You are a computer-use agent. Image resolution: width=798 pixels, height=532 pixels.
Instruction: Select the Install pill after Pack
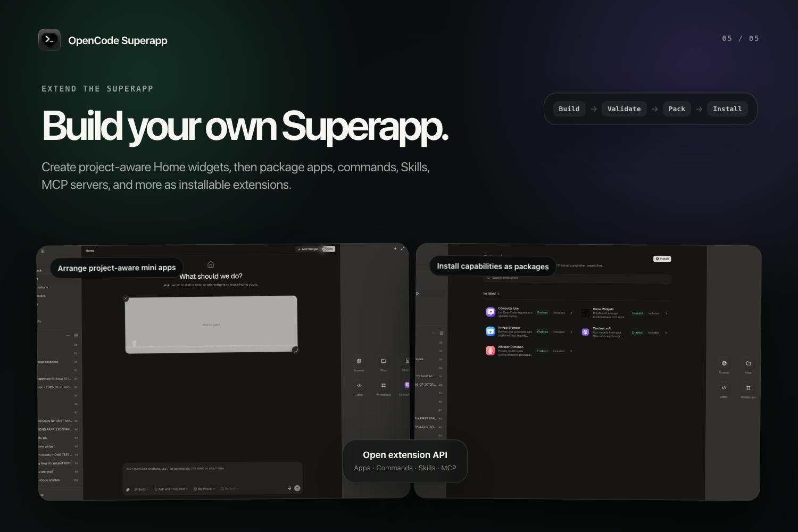point(727,109)
